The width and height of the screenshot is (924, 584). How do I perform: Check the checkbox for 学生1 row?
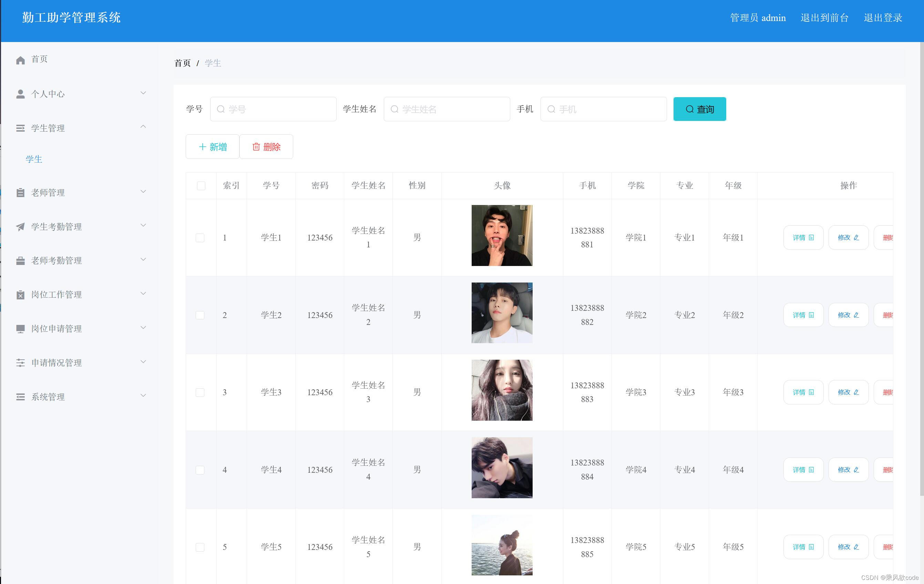[200, 237]
